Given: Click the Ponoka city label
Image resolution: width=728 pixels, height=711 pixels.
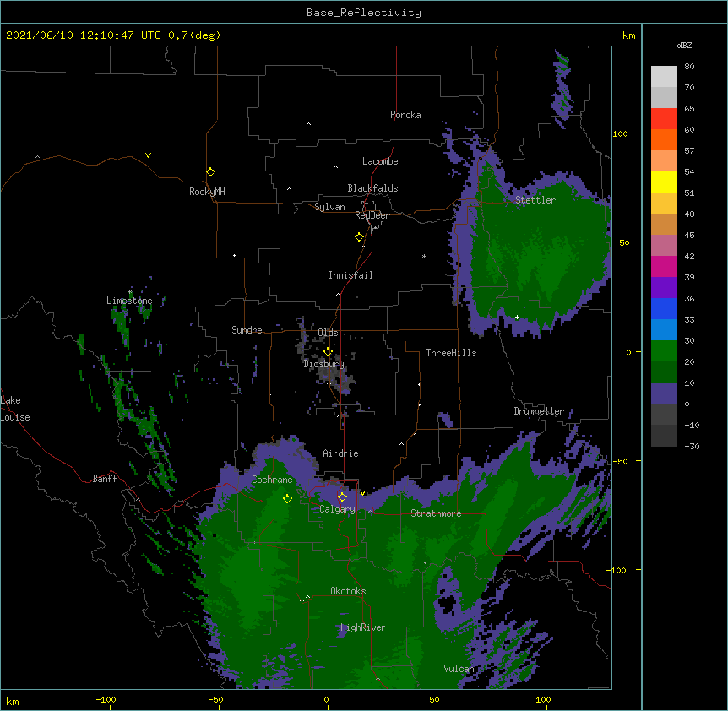Looking at the screenshot, I should pos(405,115).
